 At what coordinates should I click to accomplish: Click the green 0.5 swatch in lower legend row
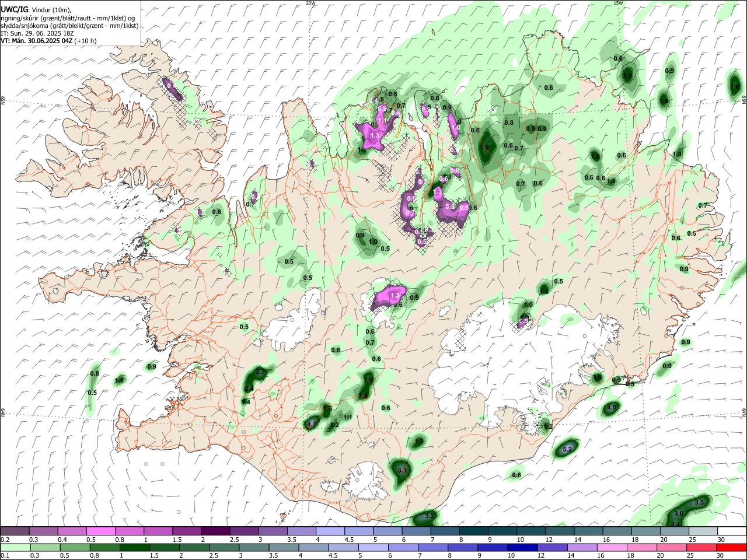coord(75,547)
